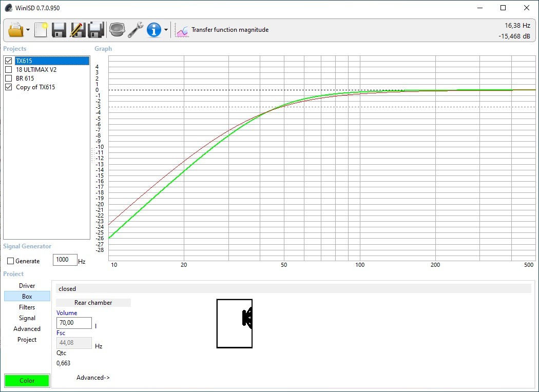539x392 pixels.
Task: Open options via the wrench icon
Action: (136, 30)
